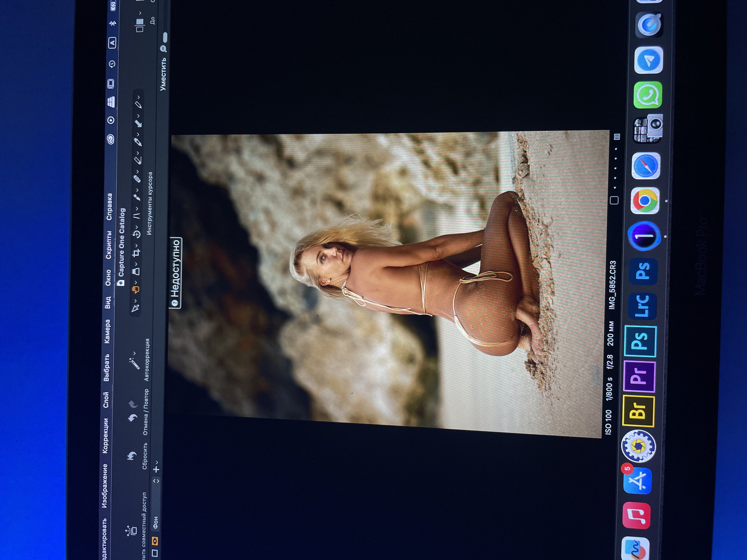Expand the Pan tool options chevron
Viewport: 747px width, 560px height.
136,282
